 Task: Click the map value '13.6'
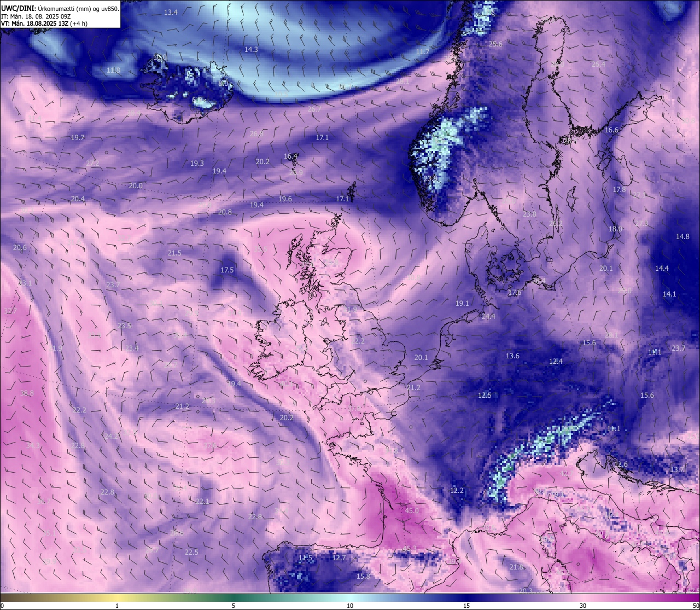coord(512,356)
